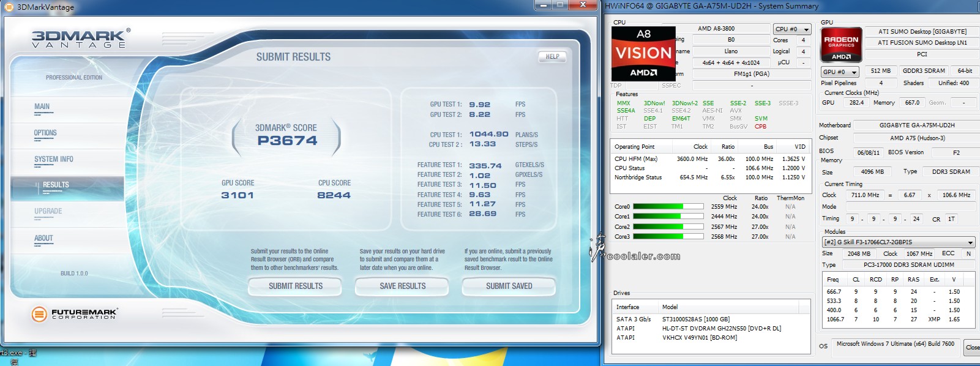
Task: Click the CPU name field AMD A8-3800
Action: point(716,29)
